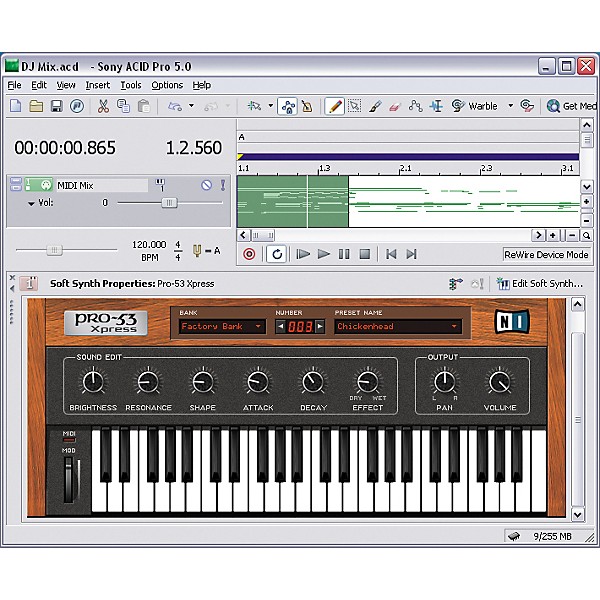This screenshot has height=600, width=600.
Task: Toggle the Draw pencil tool
Action: click(x=334, y=106)
